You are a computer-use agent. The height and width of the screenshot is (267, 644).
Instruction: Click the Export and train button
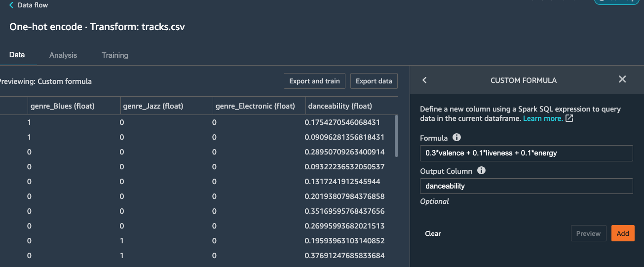click(x=314, y=81)
